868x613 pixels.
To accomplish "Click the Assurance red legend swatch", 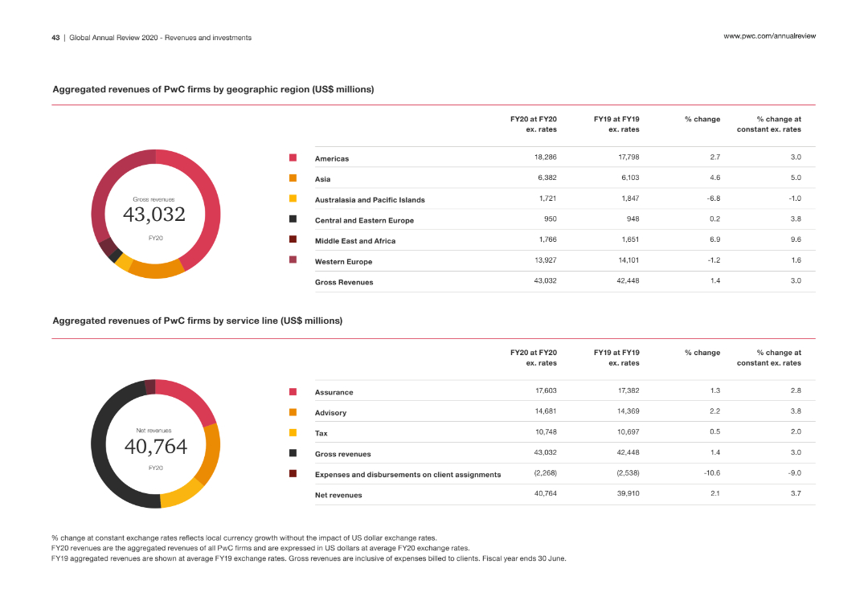I will coord(293,392).
